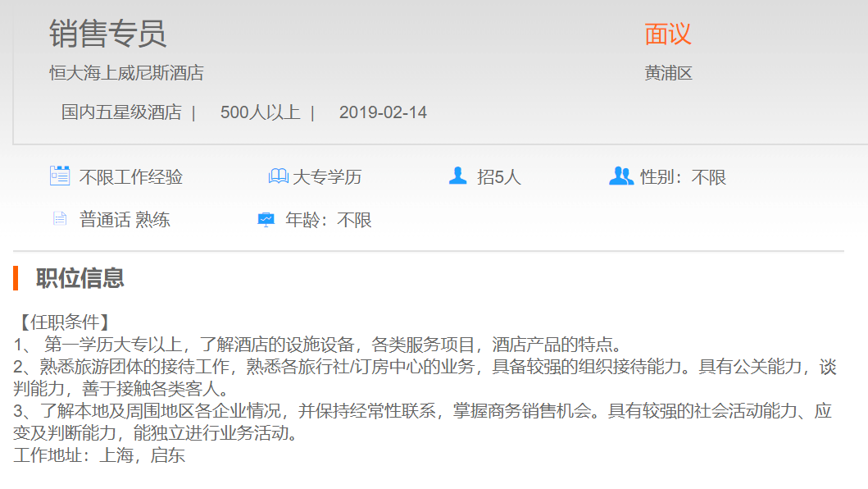Screen dimensions: 868x489
Task: Click the 销售专员 job title
Action: click(107, 34)
